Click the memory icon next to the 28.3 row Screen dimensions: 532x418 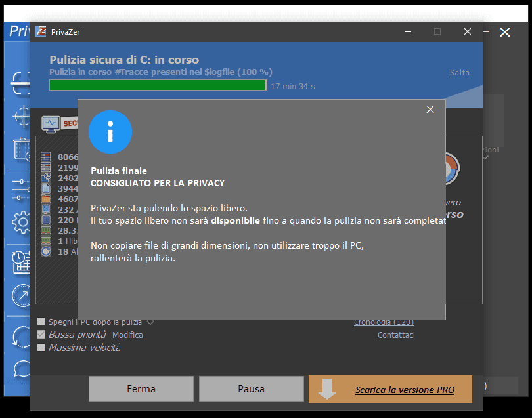46,230
